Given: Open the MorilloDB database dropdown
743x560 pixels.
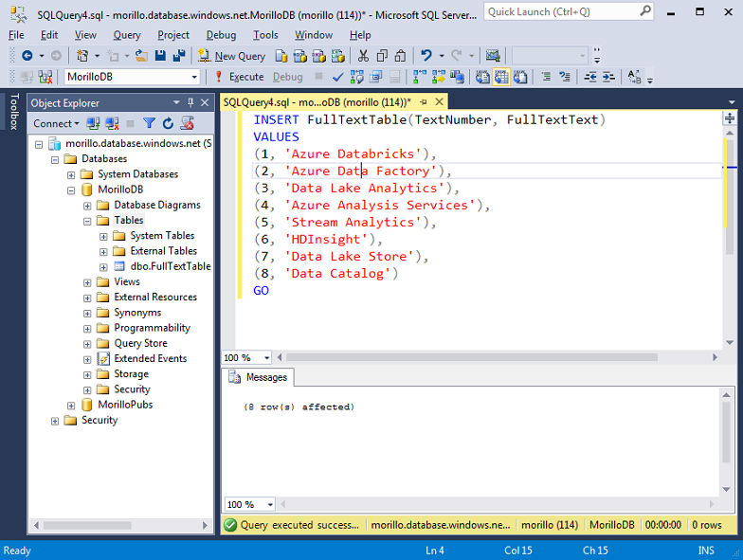Looking at the screenshot, I should [194, 77].
